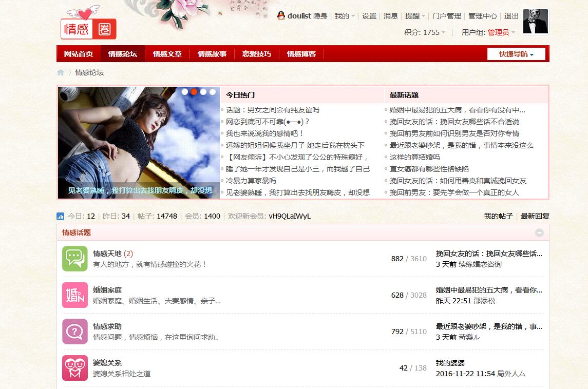Image resolution: width=588 pixels, height=389 pixels.
Task: Open the 积分: 1755 dropdown
Action: [425, 33]
